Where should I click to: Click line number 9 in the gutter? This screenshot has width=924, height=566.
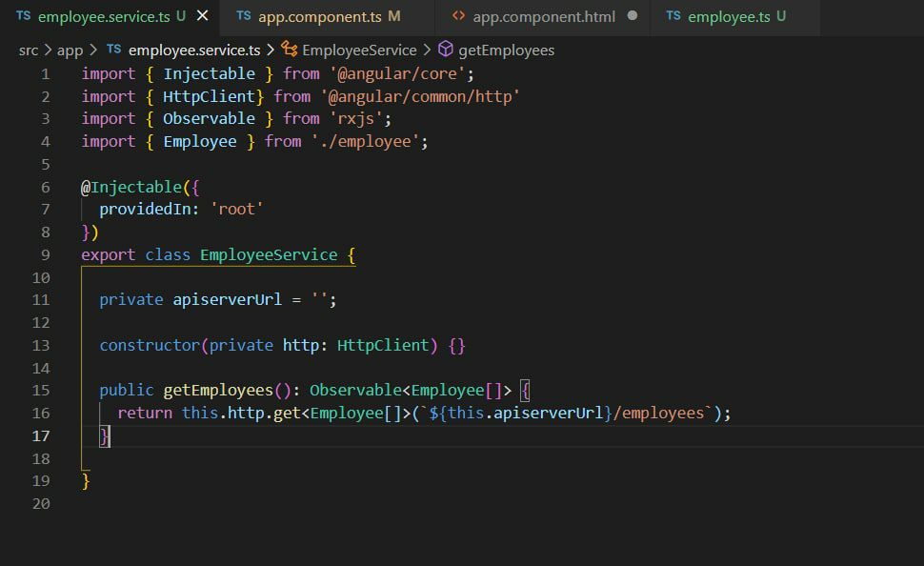click(46, 255)
